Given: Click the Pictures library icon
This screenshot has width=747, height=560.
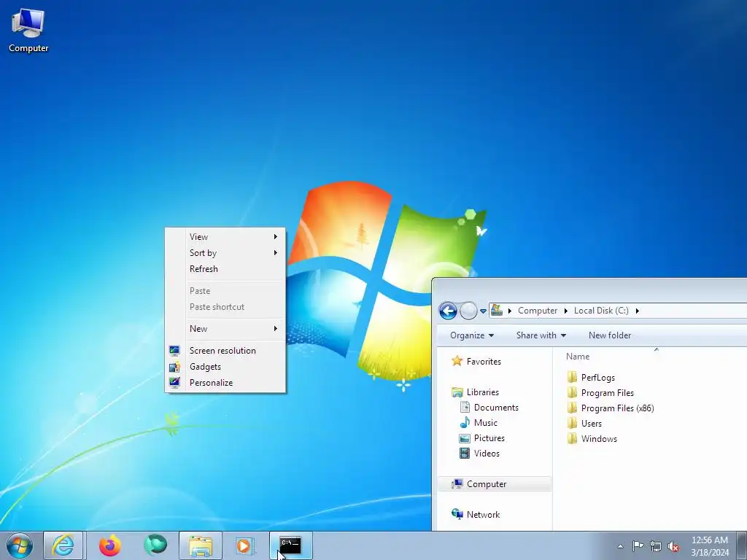Looking at the screenshot, I should point(465,438).
